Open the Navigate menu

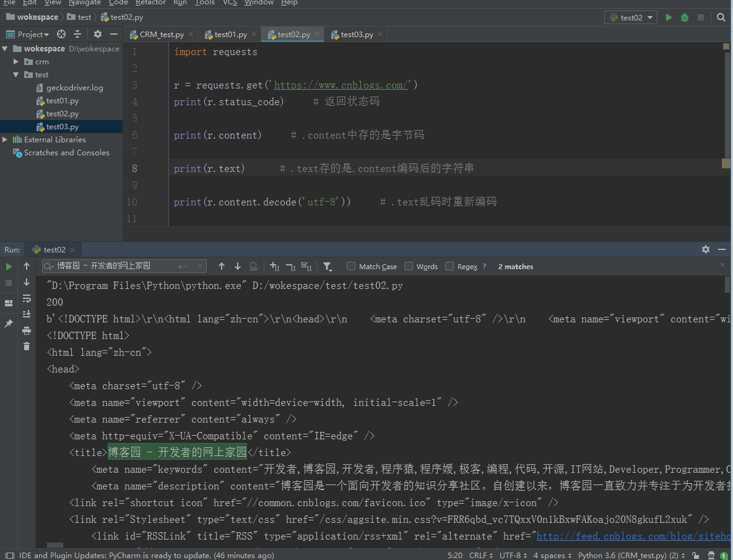(85, 3)
